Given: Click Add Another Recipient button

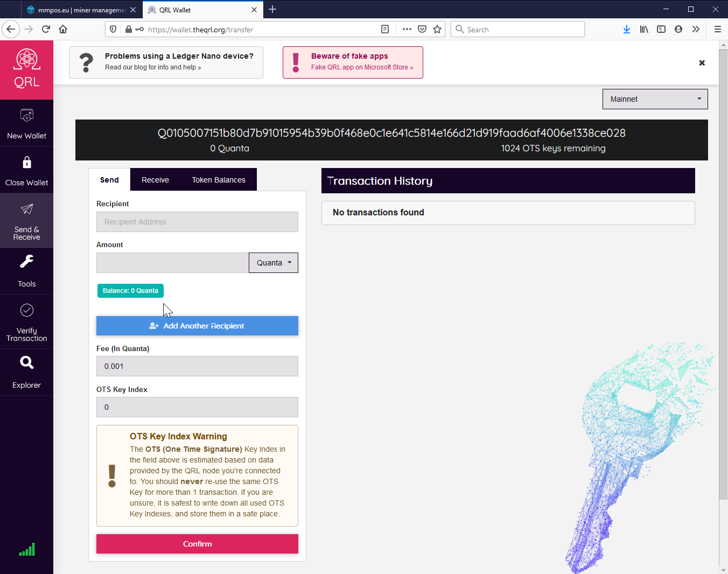Looking at the screenshot, I should coord(197,326).
